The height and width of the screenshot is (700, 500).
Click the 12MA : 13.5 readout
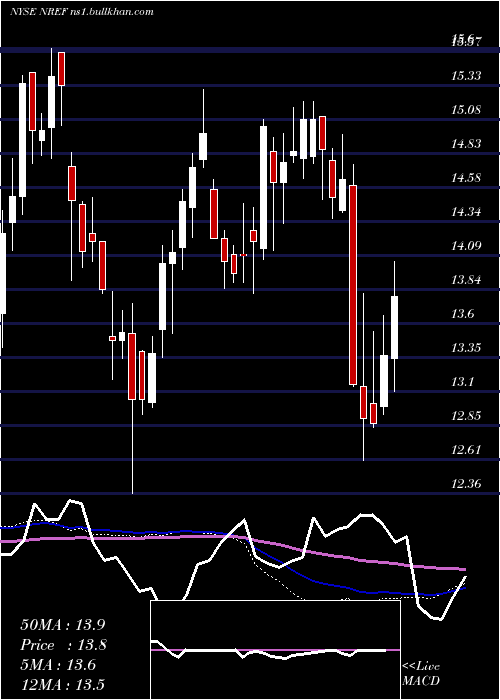[62, 685]
